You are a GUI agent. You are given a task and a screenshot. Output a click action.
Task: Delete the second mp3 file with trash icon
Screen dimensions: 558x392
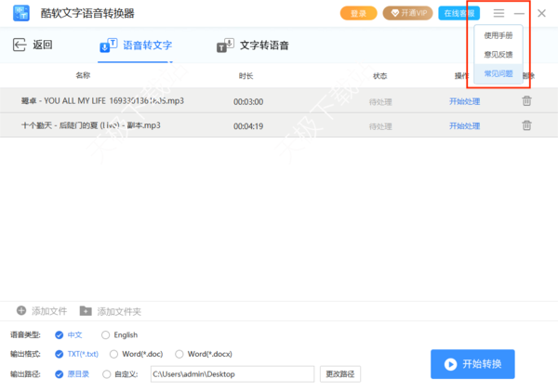pyautogui.click(x=526, y=125)
